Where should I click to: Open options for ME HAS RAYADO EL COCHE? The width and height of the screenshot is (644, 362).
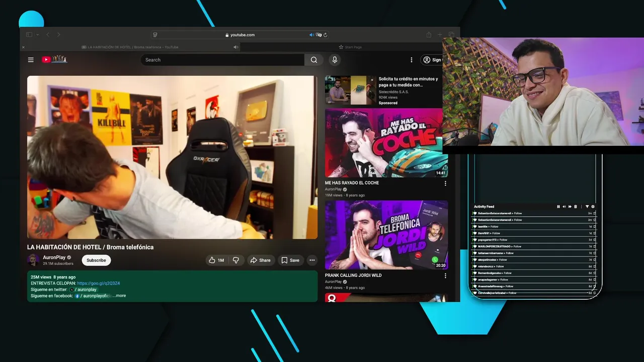click(x=445, y=184)
